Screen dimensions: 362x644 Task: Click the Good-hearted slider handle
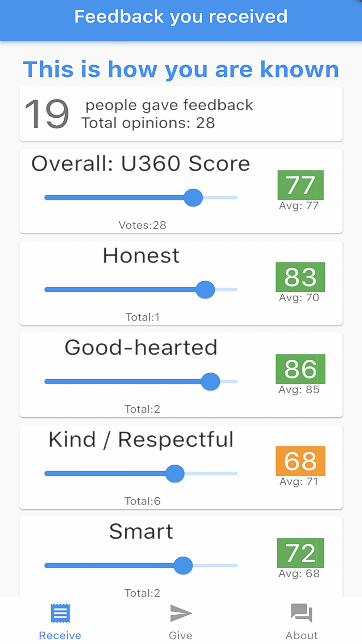(x=211, y=382)
